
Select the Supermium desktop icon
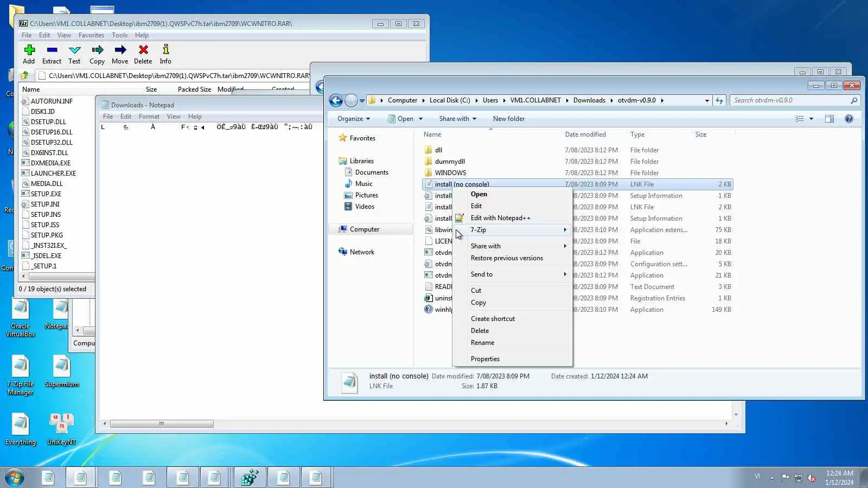(62, 373)
